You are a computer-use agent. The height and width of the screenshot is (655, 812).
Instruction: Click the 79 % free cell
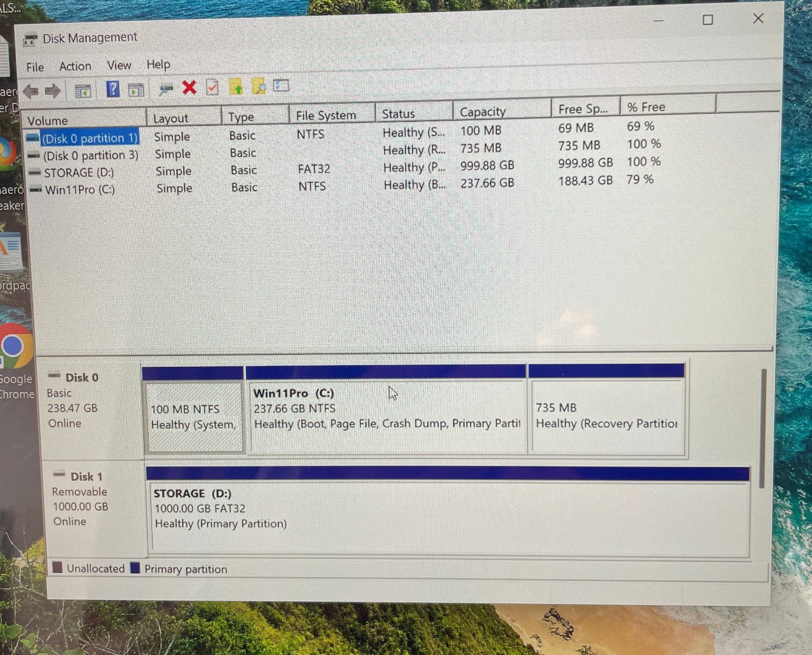[640, 179]
